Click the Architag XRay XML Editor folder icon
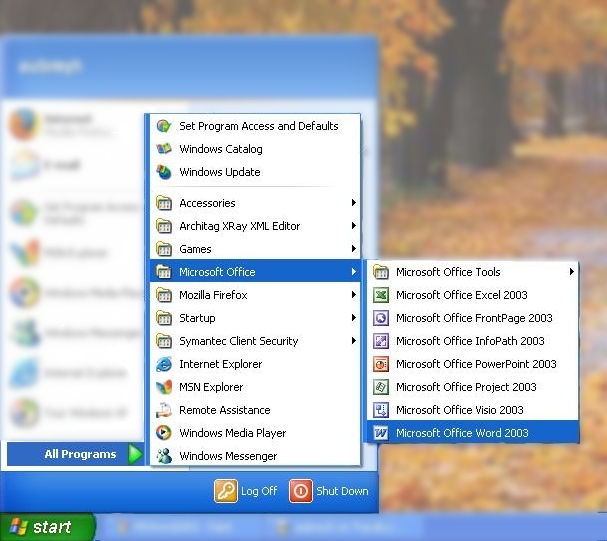 point(164,226)
